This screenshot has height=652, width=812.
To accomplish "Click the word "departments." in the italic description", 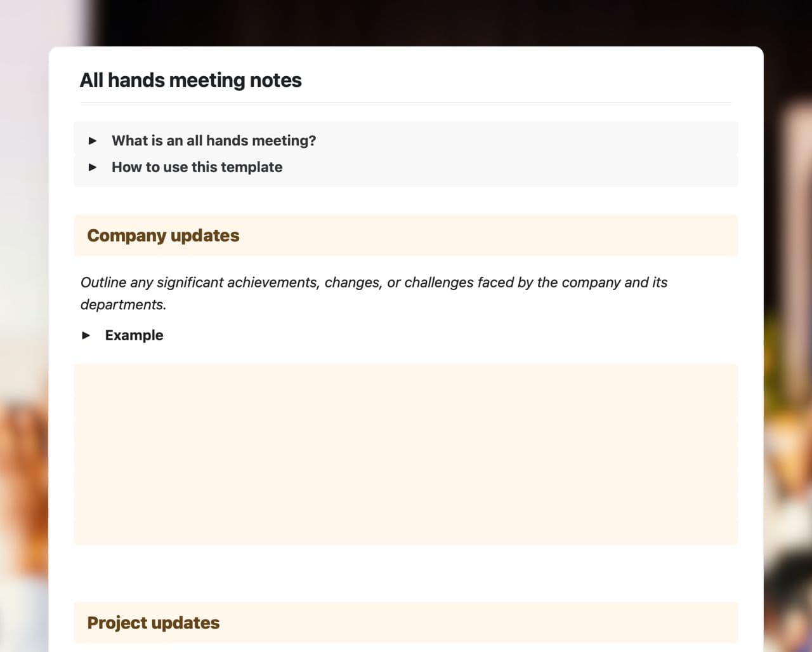I will coord(123,304).
